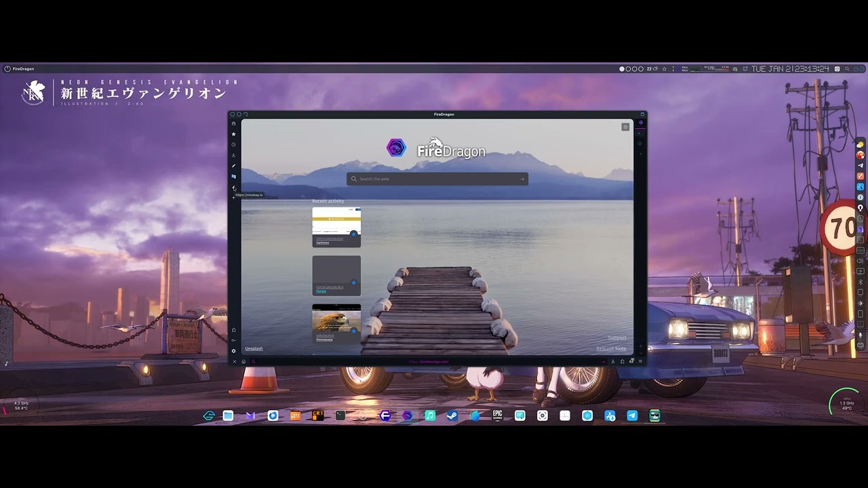Viewport: 868px width, 488px height.
Task: Focus the Search the web field
Action: click(437, 179)
